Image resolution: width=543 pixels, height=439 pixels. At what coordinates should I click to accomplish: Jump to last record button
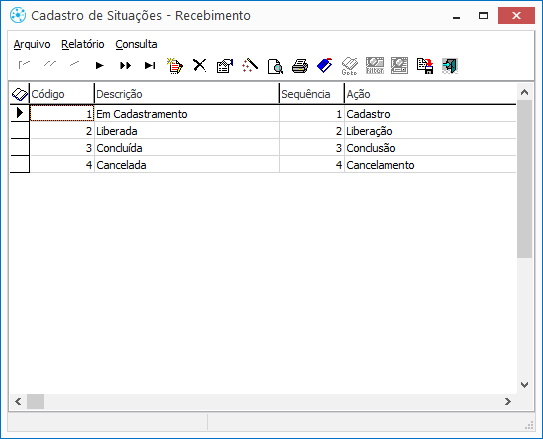coord(150,65)
